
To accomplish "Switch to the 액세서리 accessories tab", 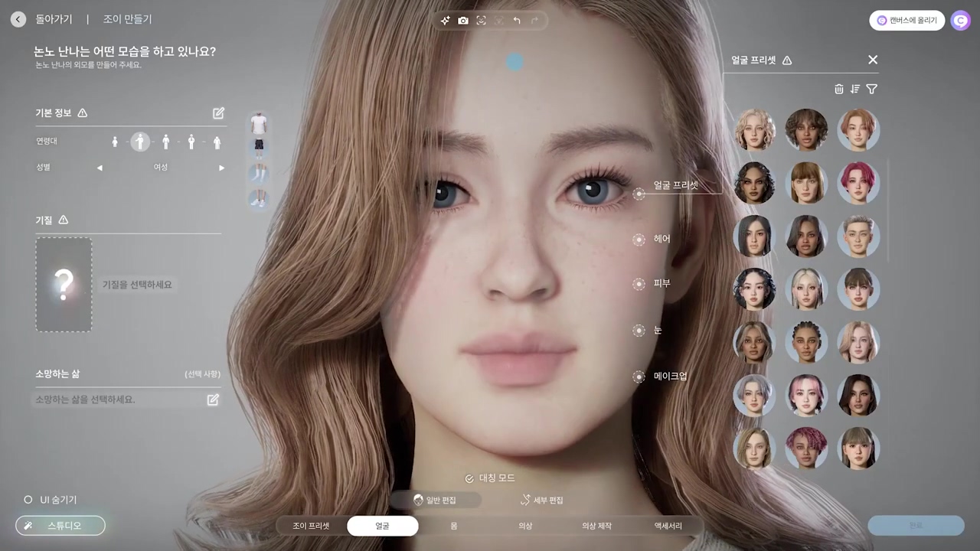I will [x=668, y=526].
